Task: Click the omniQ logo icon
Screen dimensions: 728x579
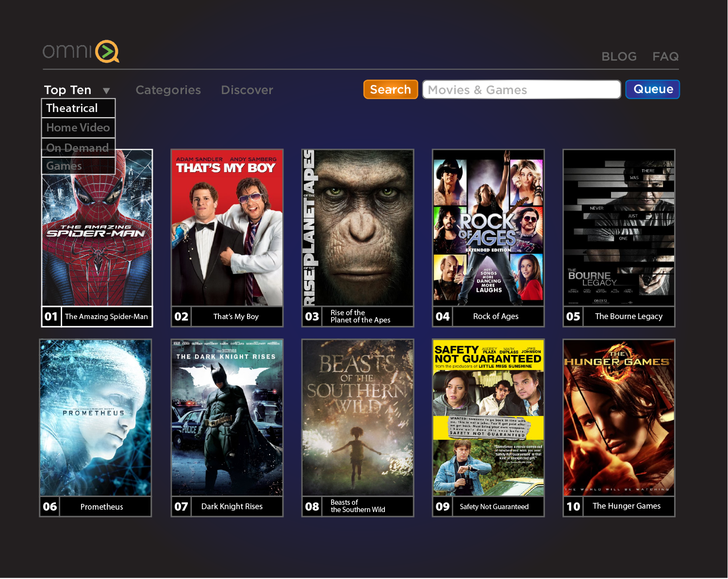Action: pyautogui.click(x=107, y=51)
